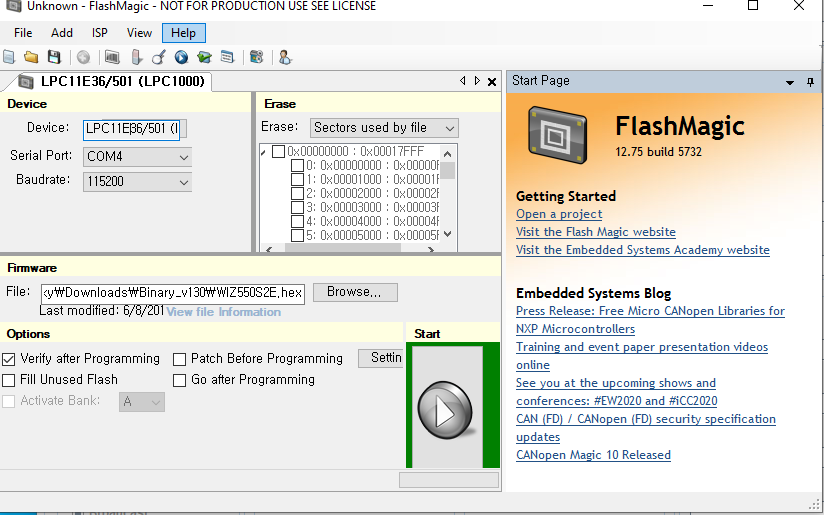Enable Patch Before Programming checkbox
The width and height of the screenshot is (824, 515).
point(180,359)
